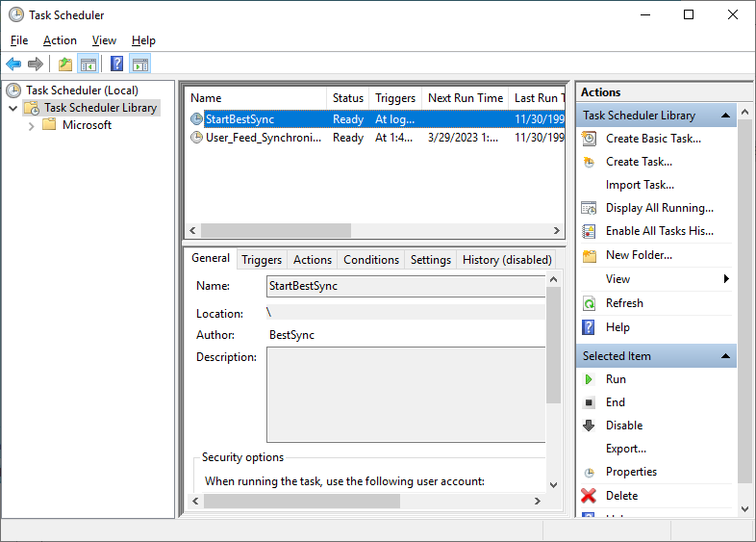Click the red Delete X icon
This screenshot has height=542, width=756.
[x=589, y=496]
